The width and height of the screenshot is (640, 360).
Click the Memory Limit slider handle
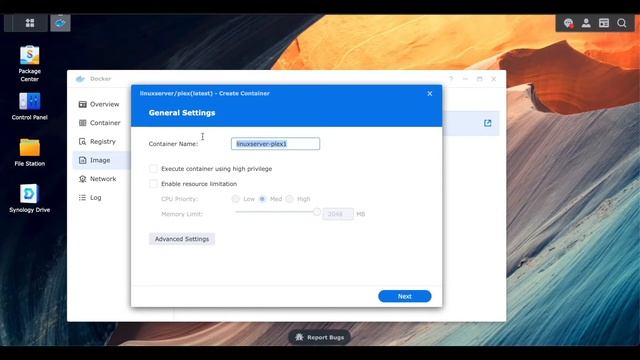click(317, 212)
